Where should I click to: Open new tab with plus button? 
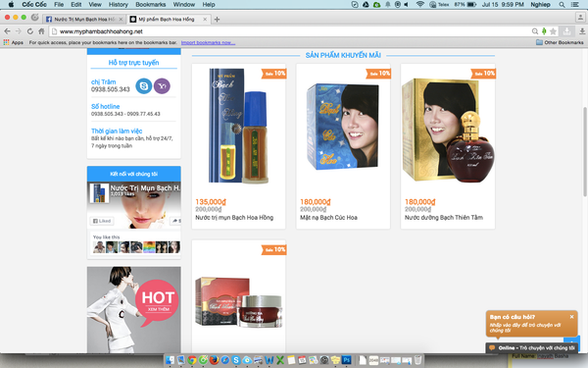click(217, 20)
